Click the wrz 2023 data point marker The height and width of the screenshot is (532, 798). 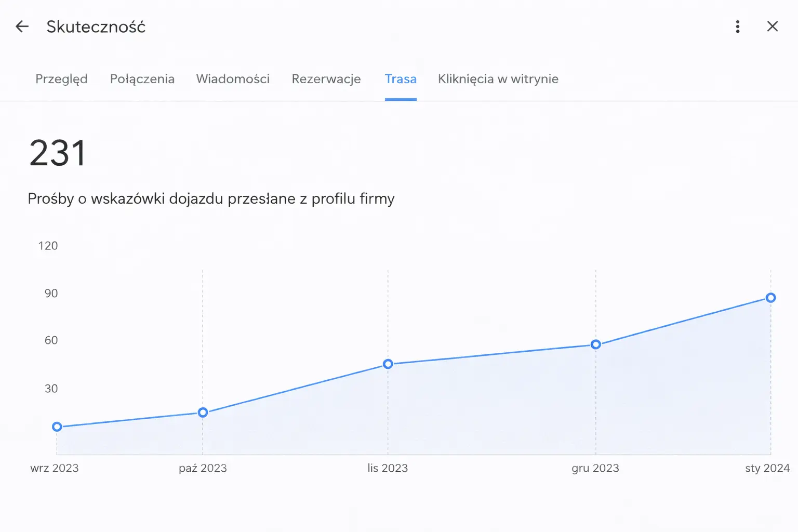(57, 426)
